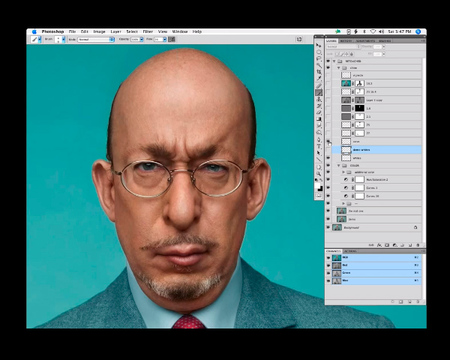Show the black-masked layer via visibility box
The width and height of the screenshot is (450, 360).
(x=328, y=108)
